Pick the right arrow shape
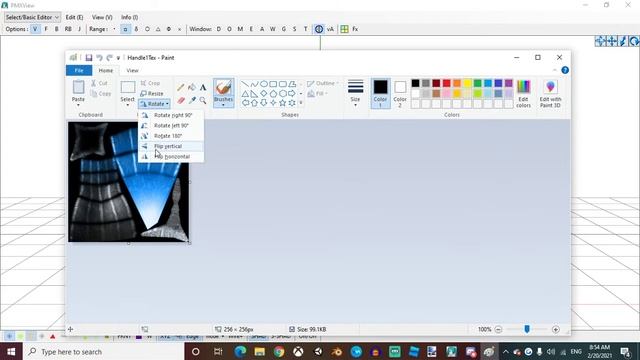 (292, 93)
